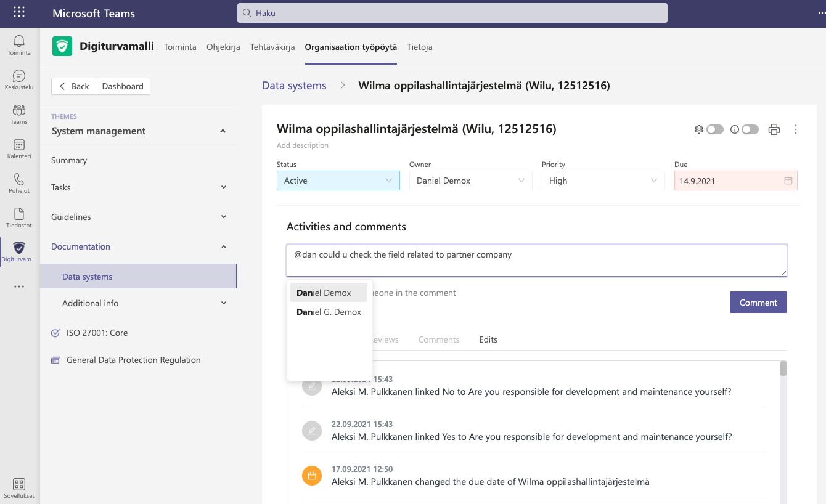The image size is (826, 504).
Task: Select Daniel G. Demox mention suggestion
Action: pos(329,312)
